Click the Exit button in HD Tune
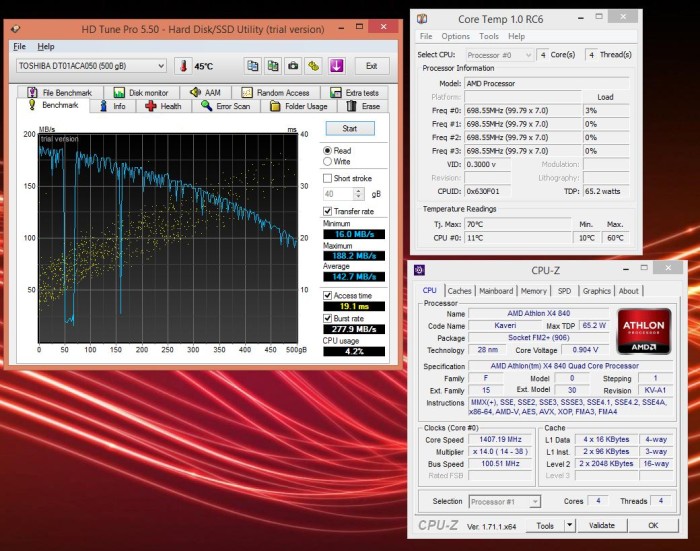This screenshot has height=551, width=700. coord(371,66)
